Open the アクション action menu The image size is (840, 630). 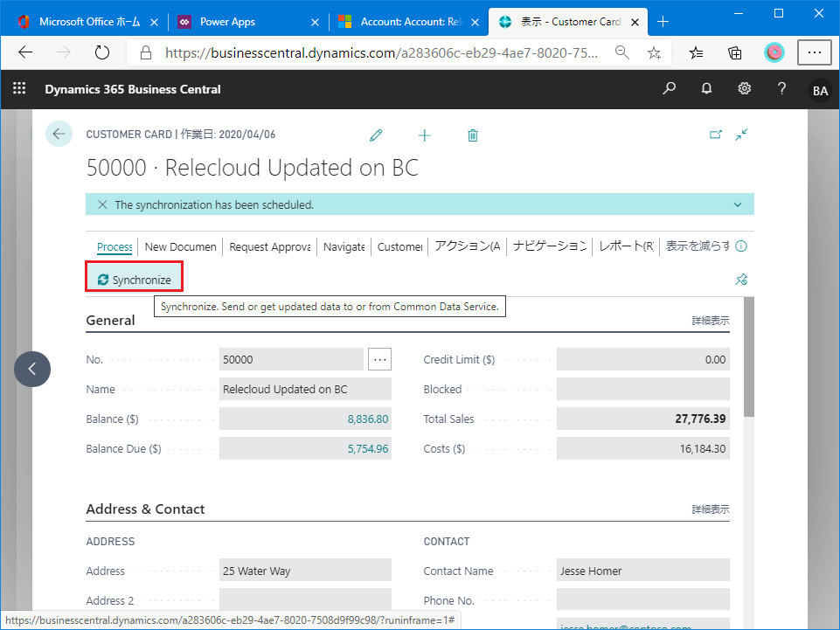click(x=467, y=246)
